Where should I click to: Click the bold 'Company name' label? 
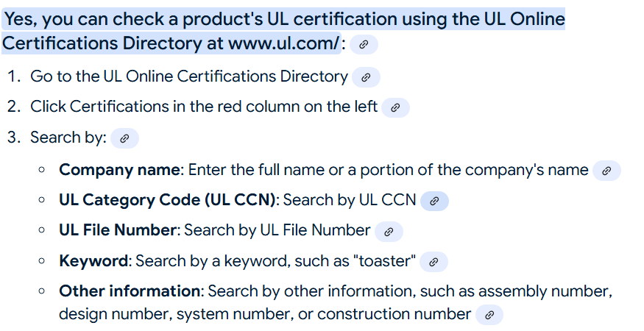coord(119,170)
